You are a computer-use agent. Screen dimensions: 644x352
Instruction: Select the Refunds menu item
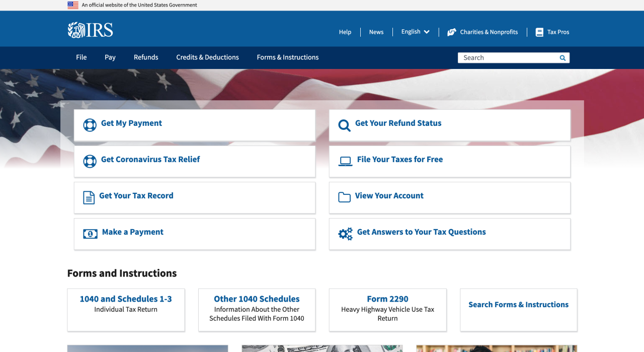pos(146,57)
